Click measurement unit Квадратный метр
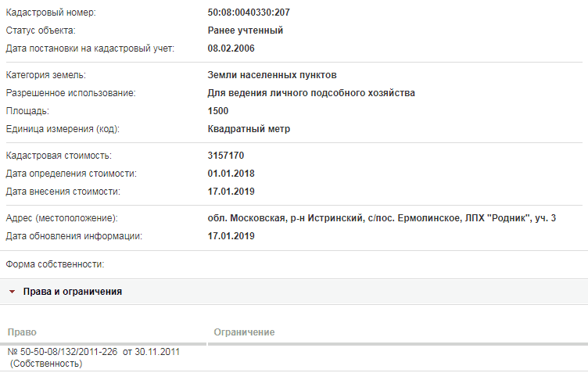Screen dimensions: 588x373 [249, 129]
